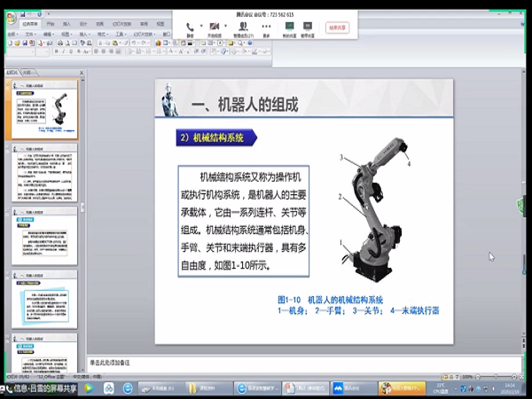Viewport: 532px width, 399px height.
Task: Expand the 格式 classic menu
Action: [103, 35]
